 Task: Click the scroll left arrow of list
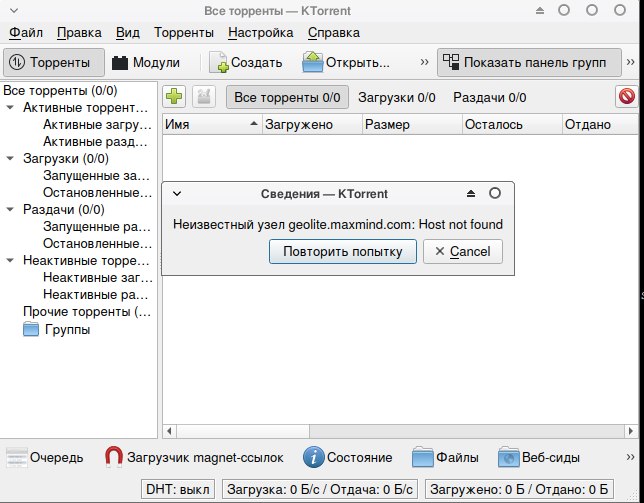[169, 431]
